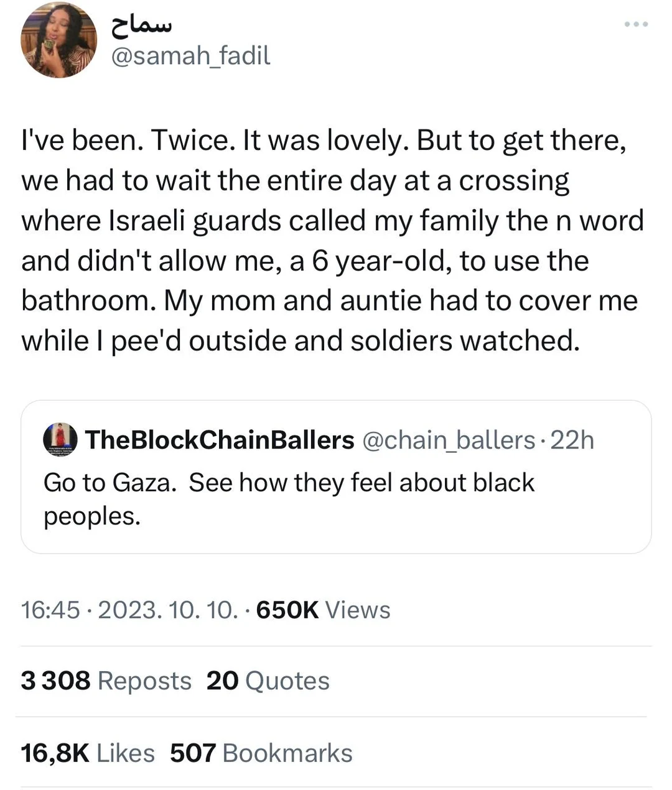The height and width of the screenshot is (790, 672).
Task: Click the @chain_ballers handle
Action: tap(448, 440)
